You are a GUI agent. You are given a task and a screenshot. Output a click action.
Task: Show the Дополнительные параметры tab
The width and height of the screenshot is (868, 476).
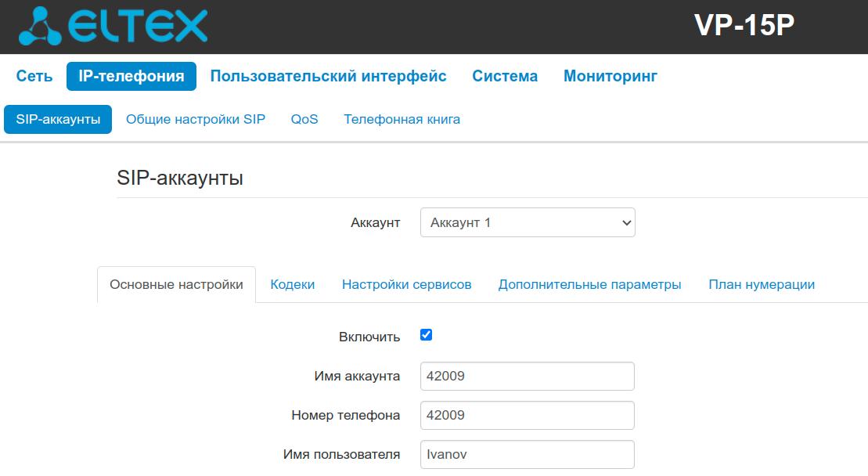(589, 284)
